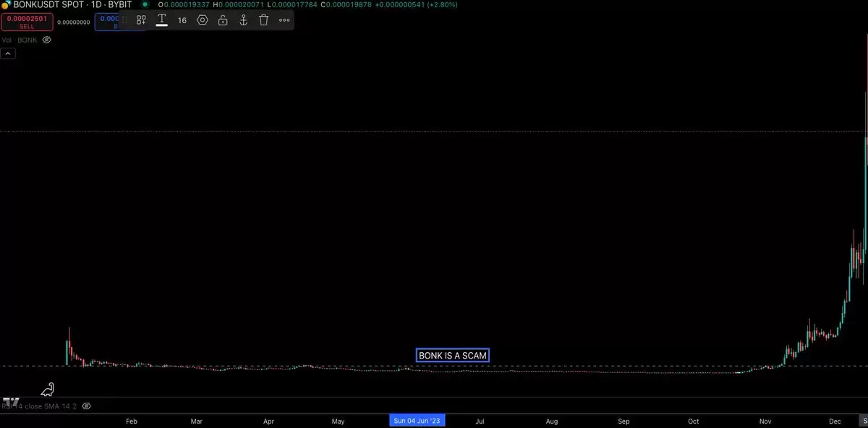This screenshot has height=428, width=868.
Task: Click Mar on the time axis
Action: tap(197, 420)
